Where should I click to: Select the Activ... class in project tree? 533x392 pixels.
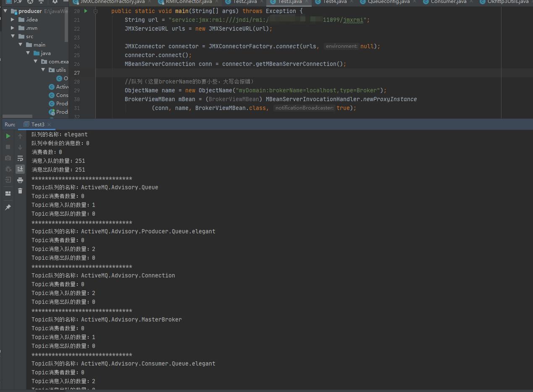click(x=59, y=86)
